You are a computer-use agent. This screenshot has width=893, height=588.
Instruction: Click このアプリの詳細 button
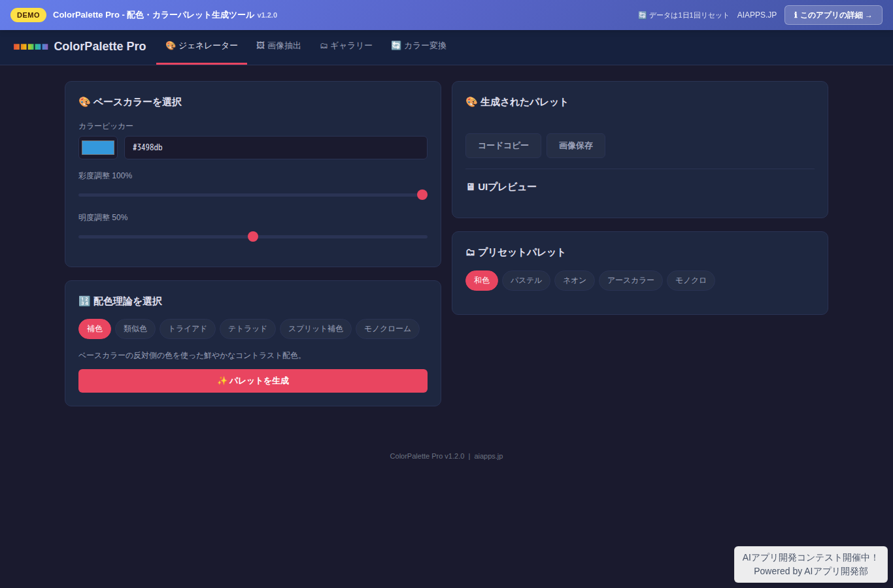click(833, 15)
